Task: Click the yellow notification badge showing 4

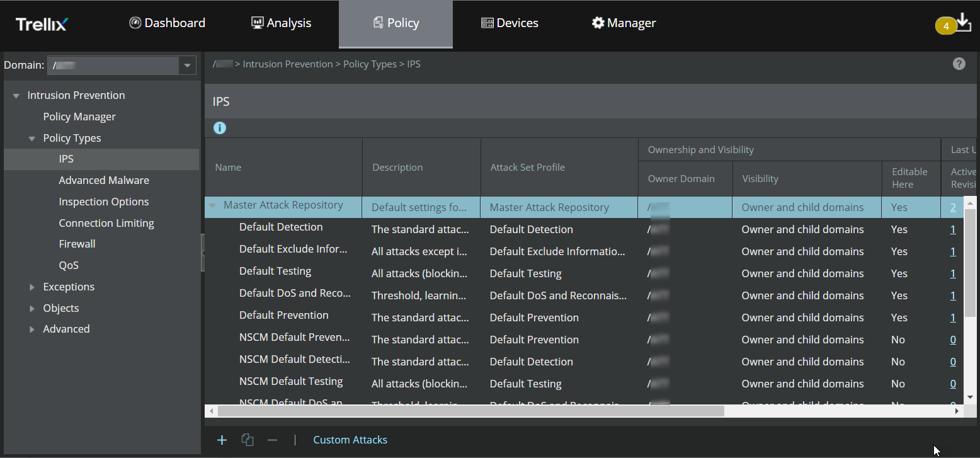Action: pyautogui.click(x=946, y=26)
